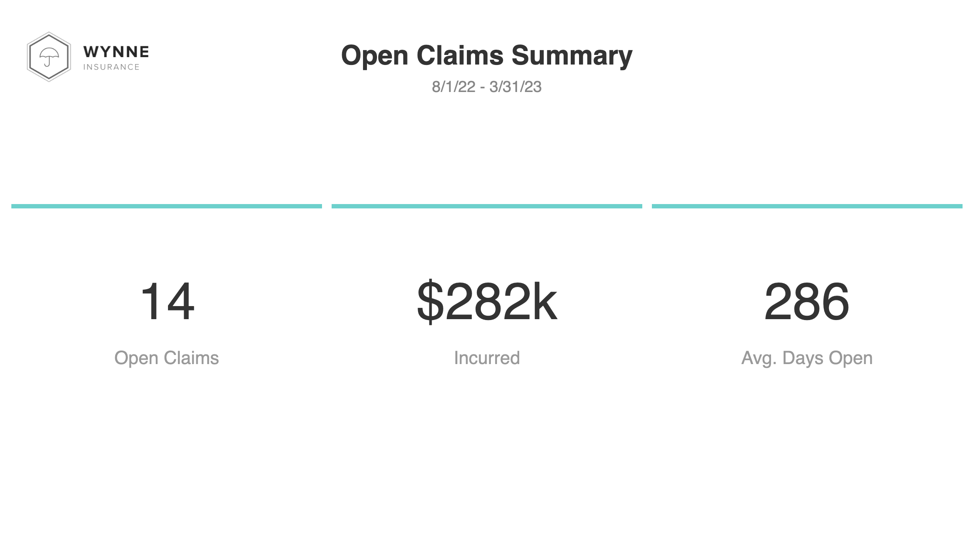Click the number 14 metric value
Screen dimensions: 980x552
[x=167, y=301]
